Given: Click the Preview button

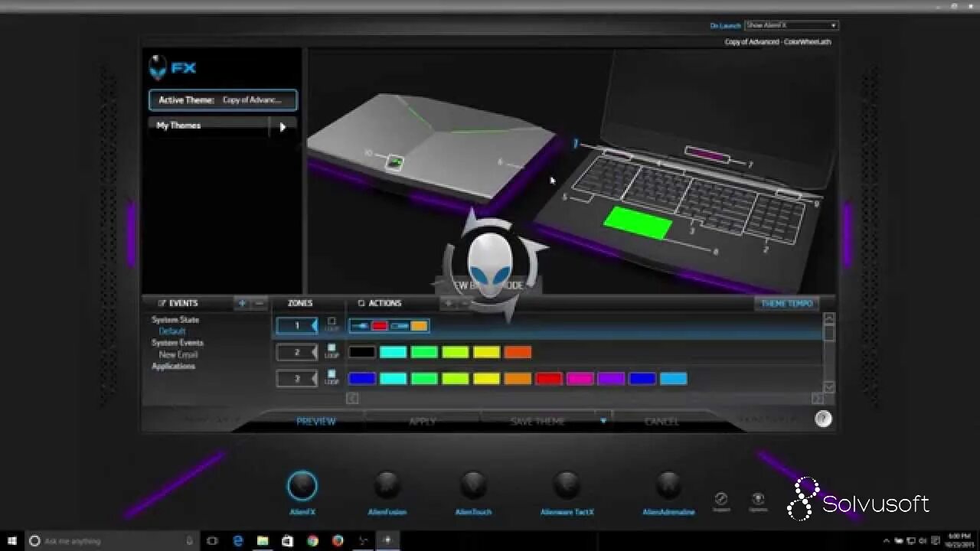Looking at the screenshot, I should [x=316, y=421].
